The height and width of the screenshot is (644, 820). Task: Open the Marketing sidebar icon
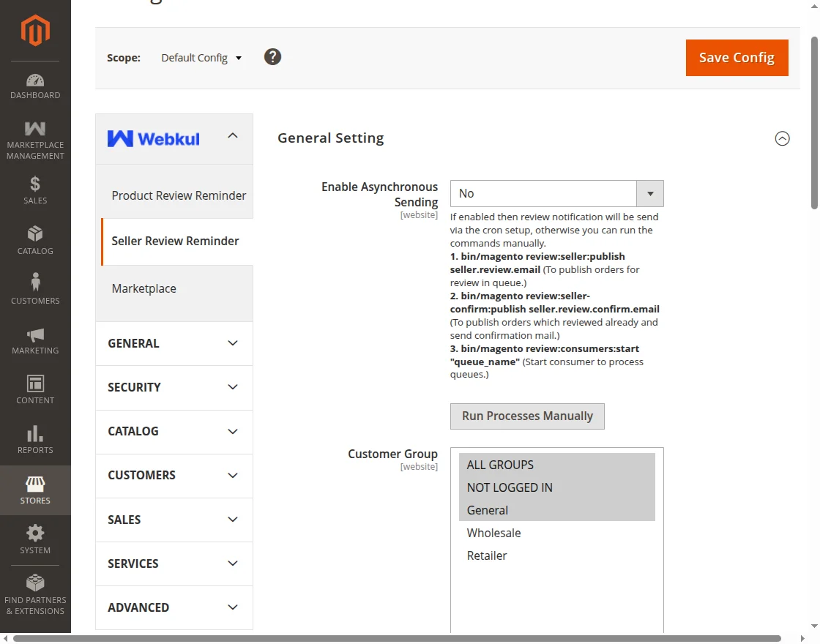[35, 335]
